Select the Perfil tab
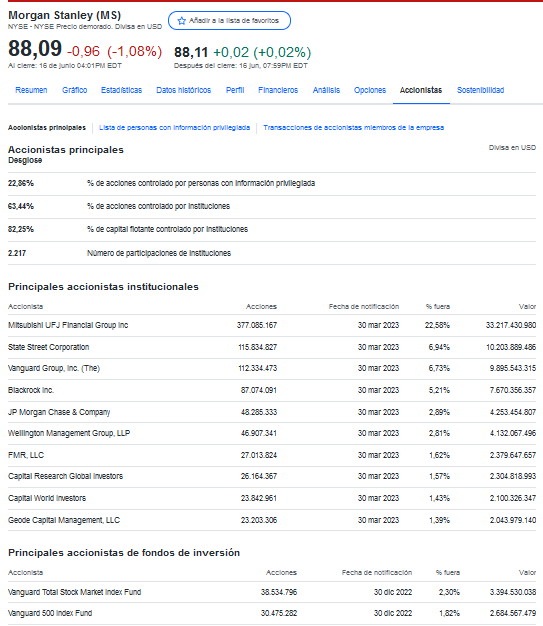This screenshot has height=626, width=543. pyautogui.click(x=235, y=90)
